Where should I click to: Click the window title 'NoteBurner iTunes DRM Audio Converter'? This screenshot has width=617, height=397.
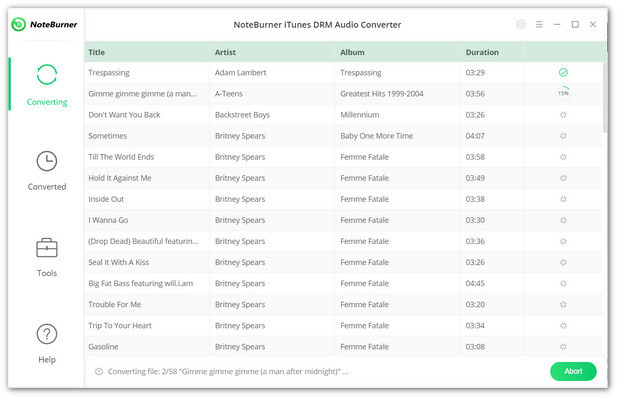pos(317,24)
